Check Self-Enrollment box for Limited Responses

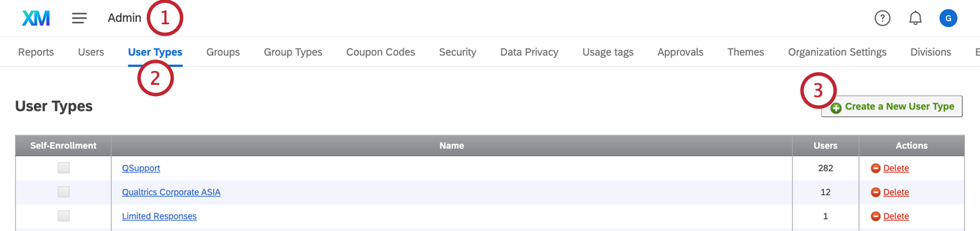[63, 216]
